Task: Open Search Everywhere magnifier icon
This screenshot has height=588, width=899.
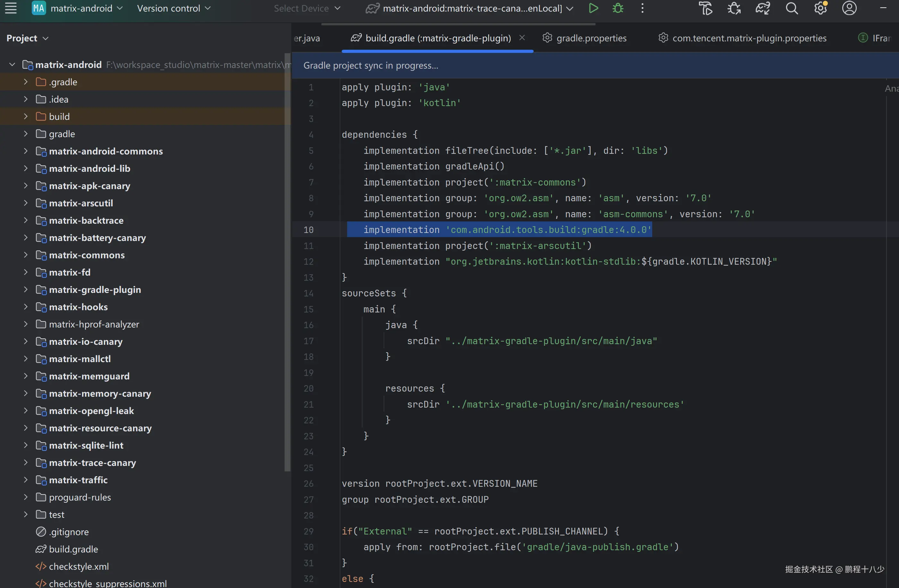Action: click(792, 8)
